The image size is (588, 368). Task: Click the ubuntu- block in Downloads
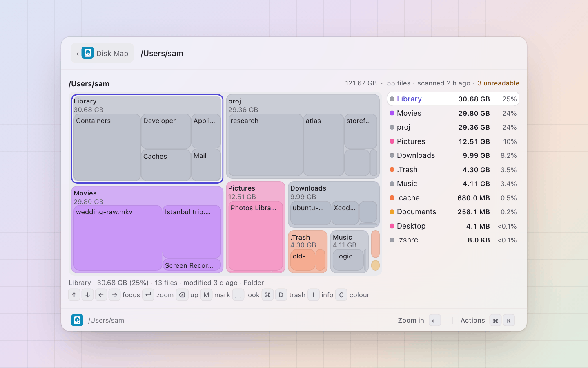click(310, 213)
